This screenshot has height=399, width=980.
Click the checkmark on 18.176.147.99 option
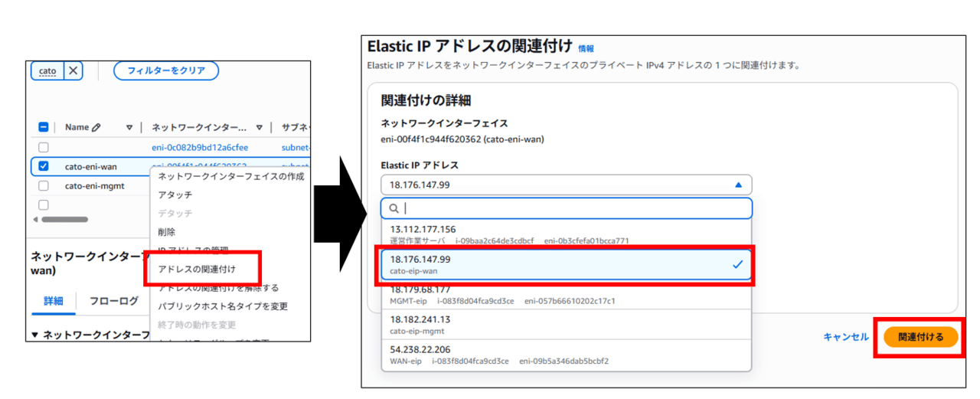coord(737,264)
